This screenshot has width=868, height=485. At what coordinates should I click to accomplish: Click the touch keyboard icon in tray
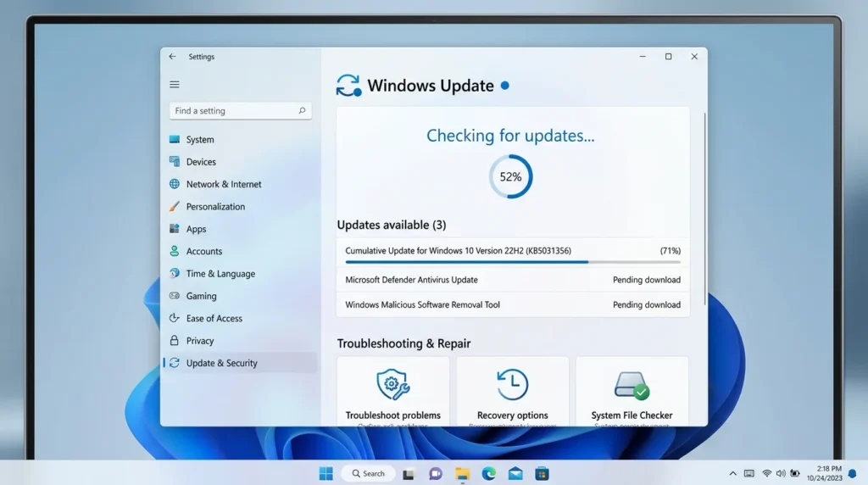click(749, 473)
